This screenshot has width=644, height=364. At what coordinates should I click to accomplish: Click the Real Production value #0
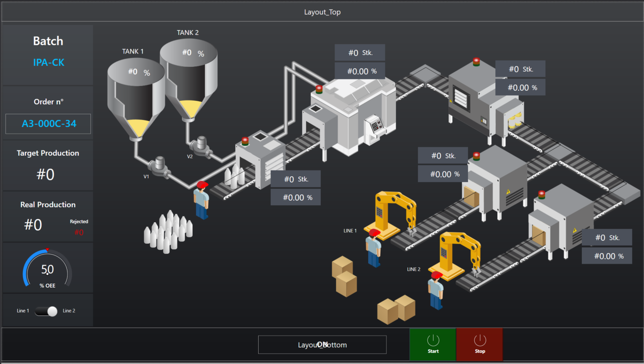(33, 225)
